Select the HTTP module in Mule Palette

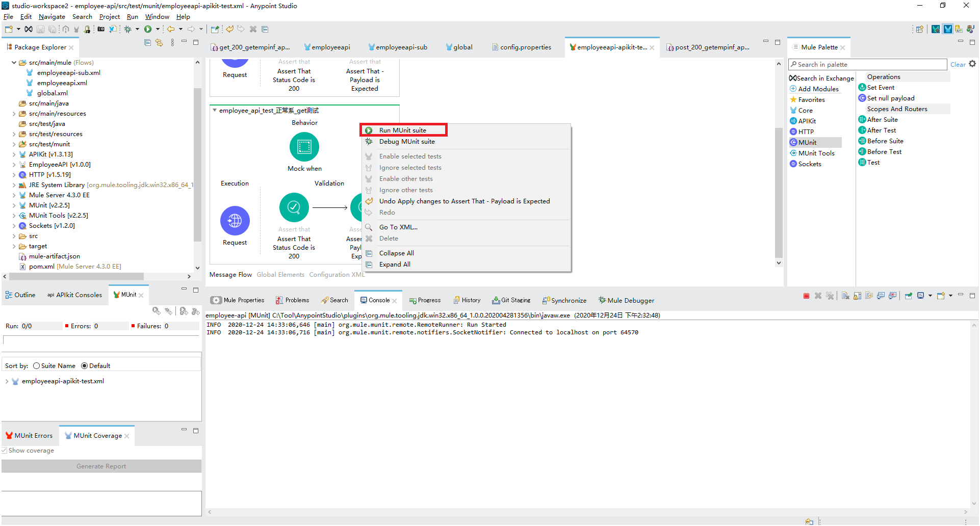click(x=802, y=131)
